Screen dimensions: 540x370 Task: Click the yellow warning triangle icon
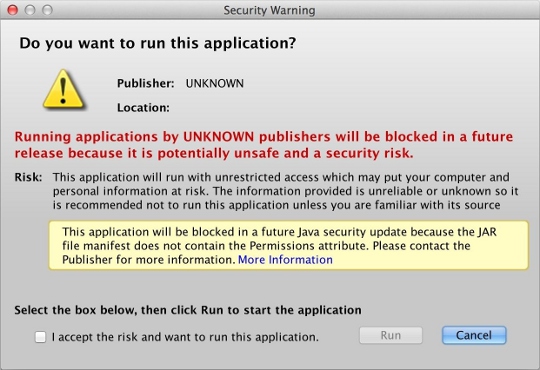[63, 89]
